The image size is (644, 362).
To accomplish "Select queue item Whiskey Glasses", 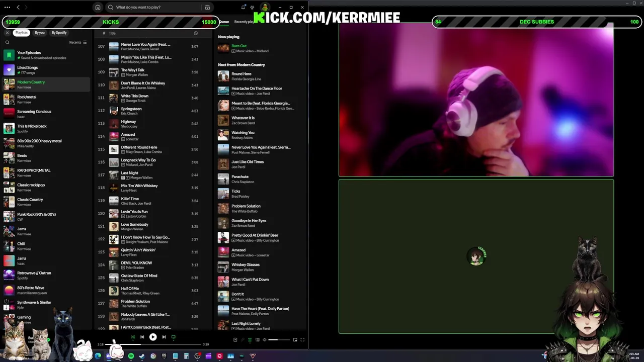I will point(262,267).
